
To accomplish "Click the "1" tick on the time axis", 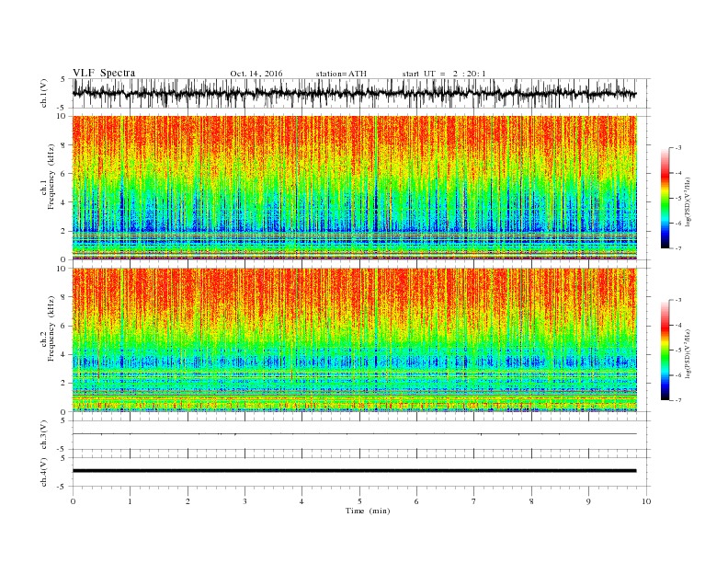I will [x=130, y=501].
